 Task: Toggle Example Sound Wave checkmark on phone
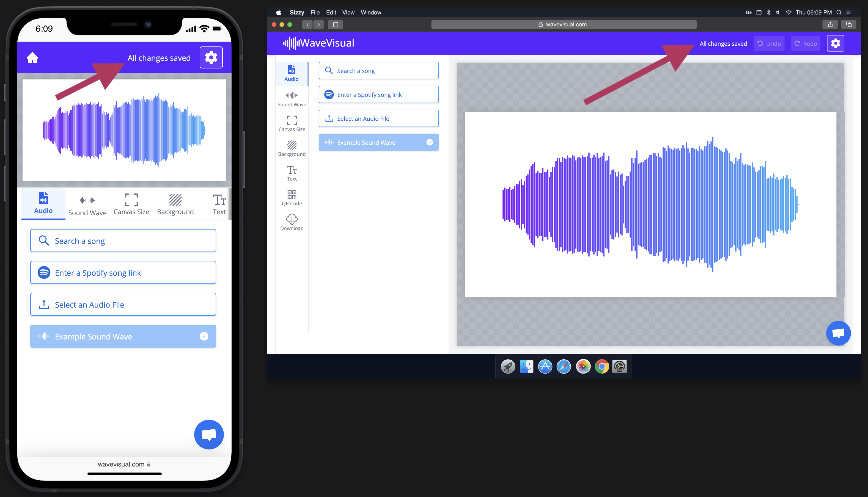tap(204, 336)
